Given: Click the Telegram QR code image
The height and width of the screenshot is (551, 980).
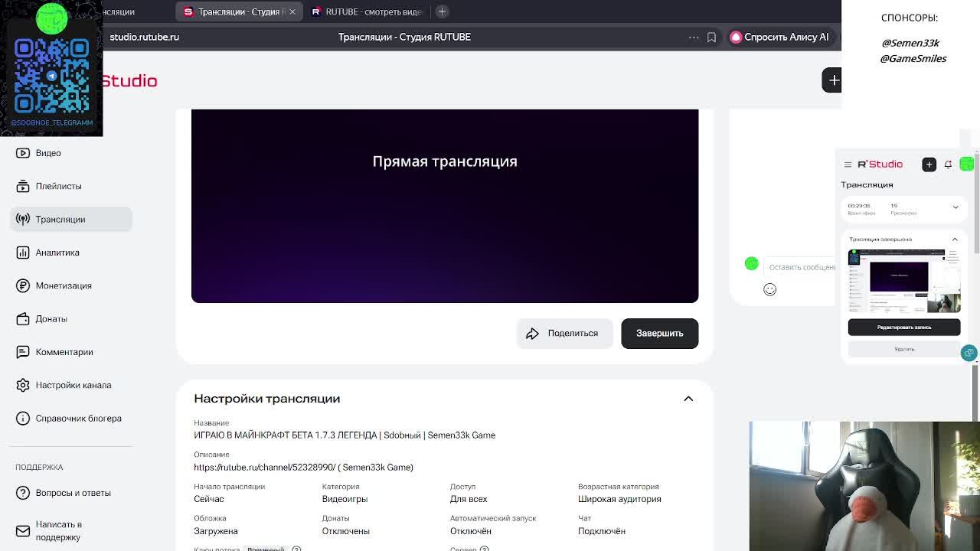Looking at the screenshot, I should point(51,77).
